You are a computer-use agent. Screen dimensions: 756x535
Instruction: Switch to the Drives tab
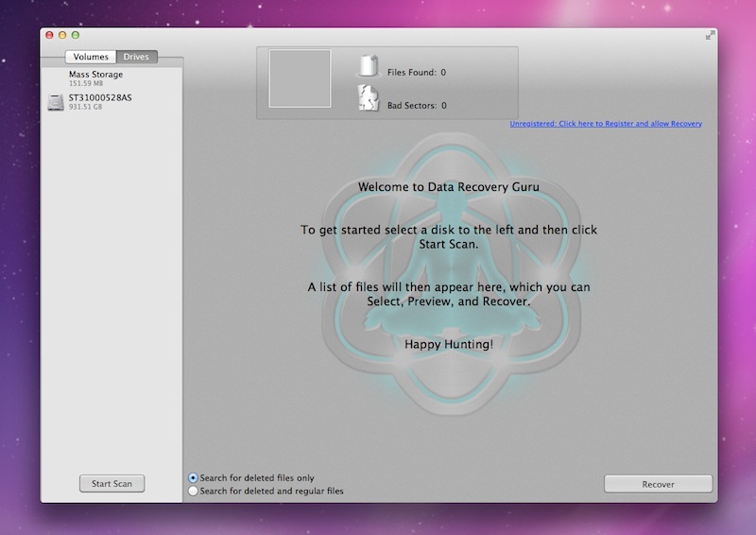coord(136,57)
